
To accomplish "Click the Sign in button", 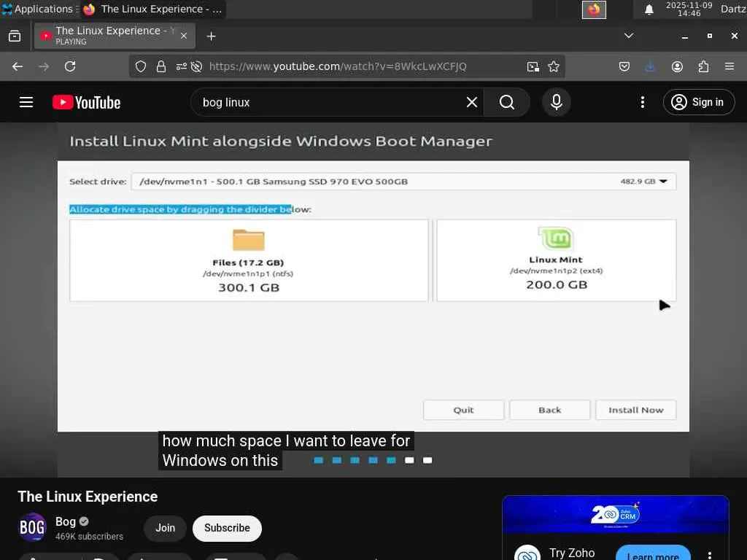I will coord(699,102).
